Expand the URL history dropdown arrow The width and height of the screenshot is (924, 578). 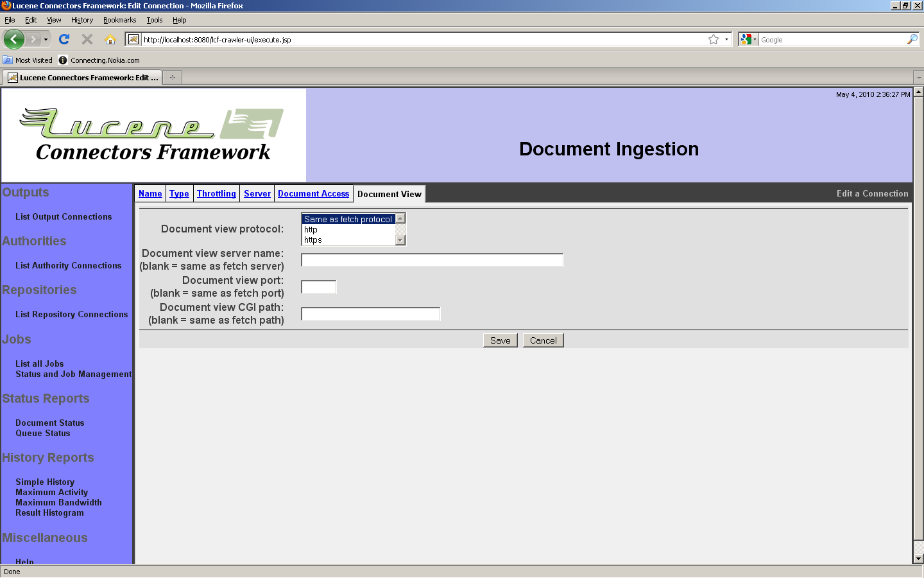tap(726, 39)
